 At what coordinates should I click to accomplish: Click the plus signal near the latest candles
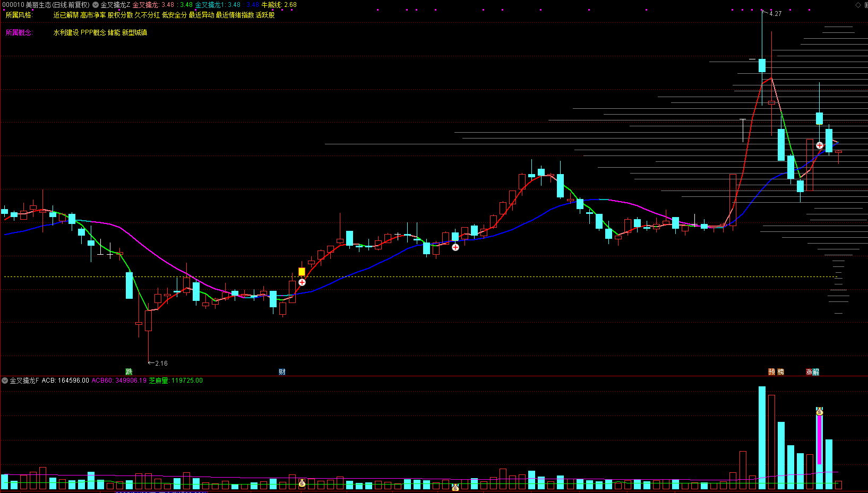pyautogui.click(x=819, y=145)
